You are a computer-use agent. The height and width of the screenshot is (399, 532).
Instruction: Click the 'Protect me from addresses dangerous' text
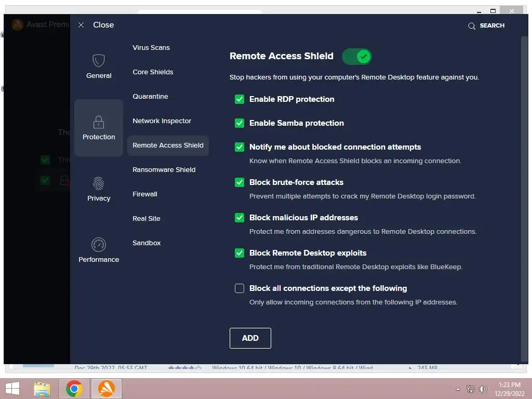coord(363,231)
